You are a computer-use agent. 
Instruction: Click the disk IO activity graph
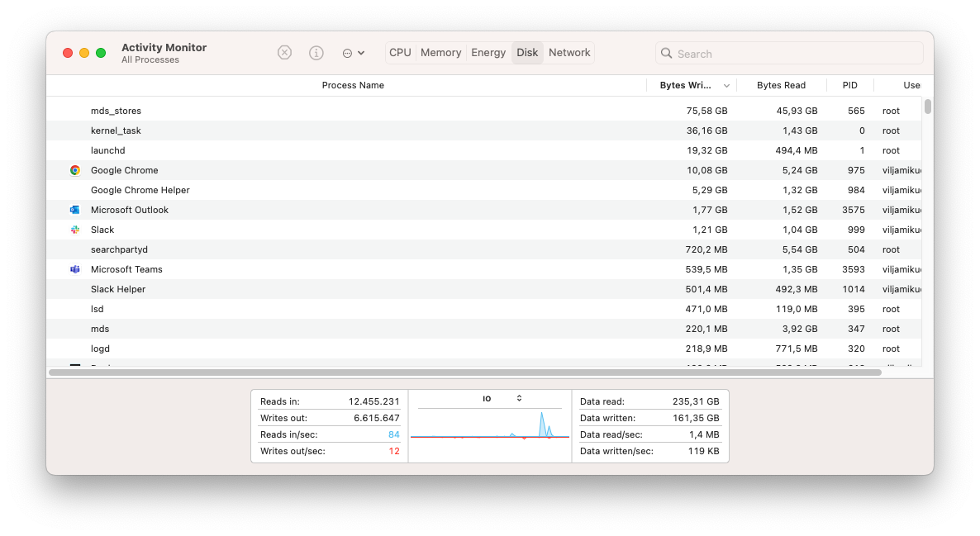click(x=490, y=425)
